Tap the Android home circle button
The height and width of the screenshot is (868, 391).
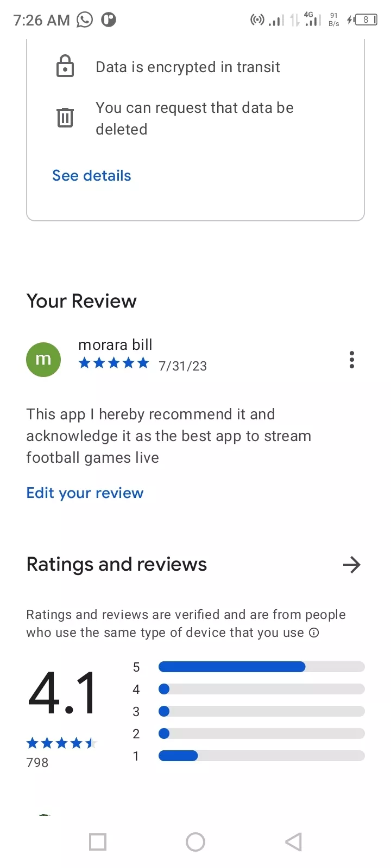pyautogui.click(x=195, y=842)
